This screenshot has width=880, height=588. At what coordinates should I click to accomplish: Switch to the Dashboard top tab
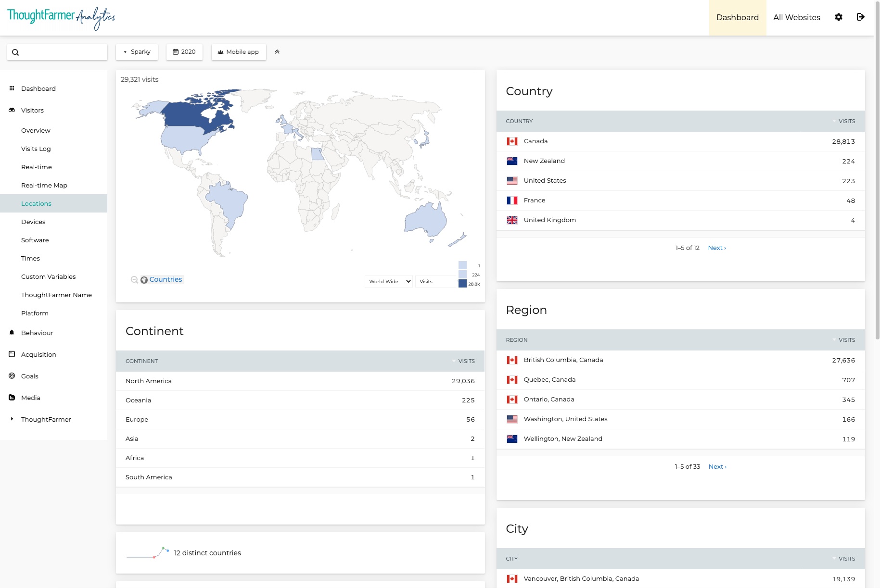click(x=738, y=17)
